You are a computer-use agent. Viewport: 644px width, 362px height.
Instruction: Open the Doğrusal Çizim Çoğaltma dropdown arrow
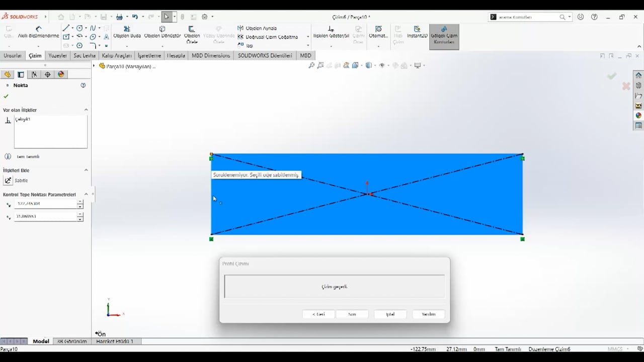coord(308,37)
